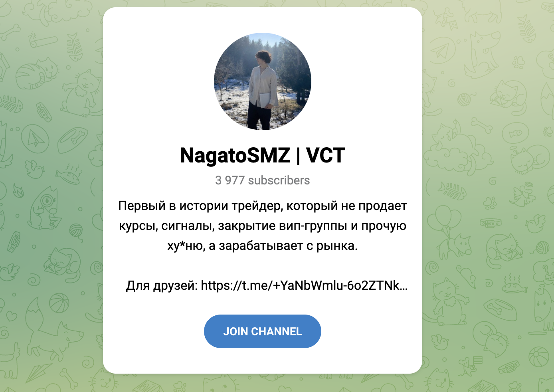Click the paper plane circle left of card
The image size is (554, 392).
(35, 139)
